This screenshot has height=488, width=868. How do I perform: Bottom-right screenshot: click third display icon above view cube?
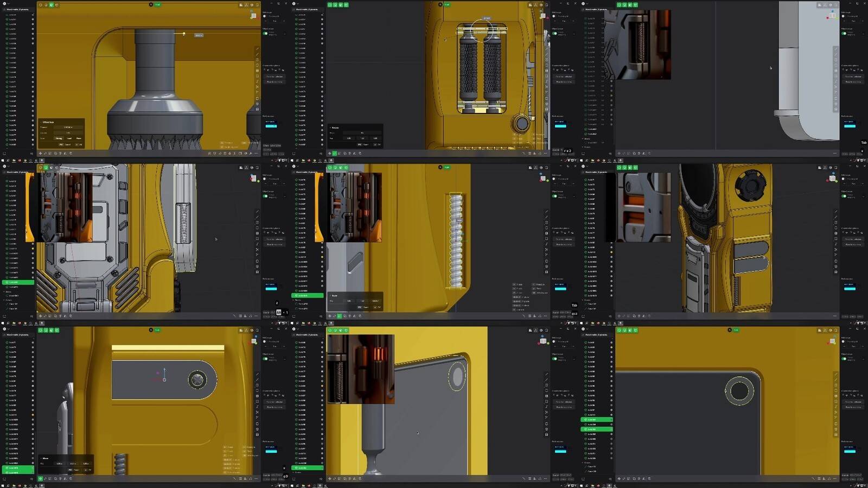(x=830, y=331)
